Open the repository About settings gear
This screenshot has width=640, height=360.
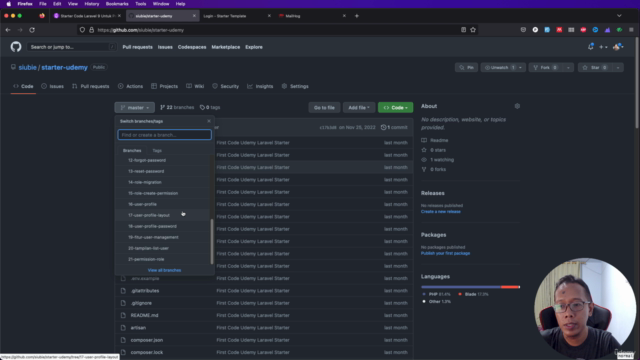(517, 106)
